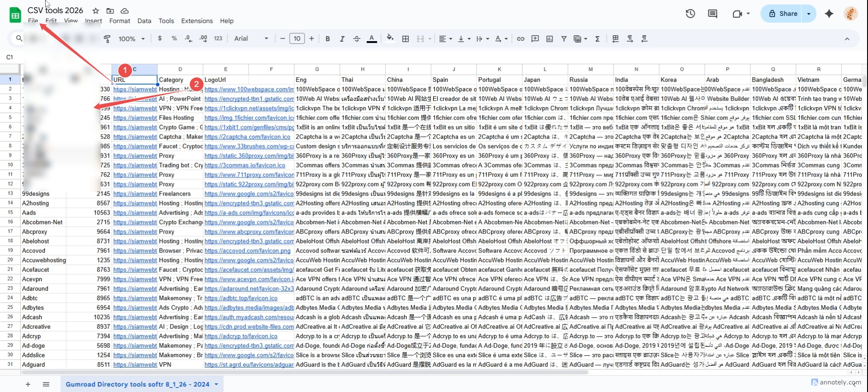Click the Name box showing C1
Screen dimensions: 868x392
(x=10, y=57)
